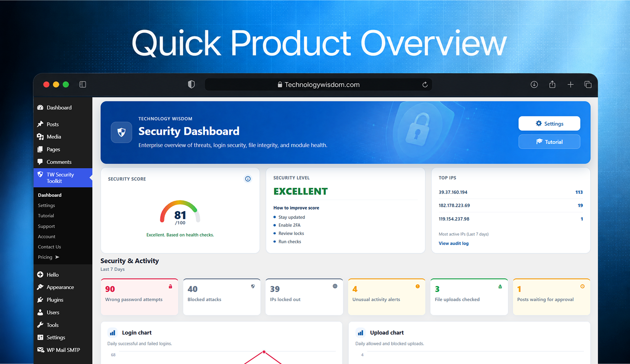
Task: Follow the View audit log link
Action: [453, 243]
